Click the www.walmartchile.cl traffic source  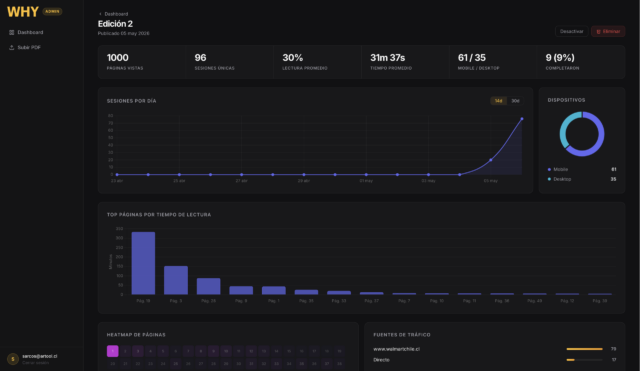[x=396, y=349]
